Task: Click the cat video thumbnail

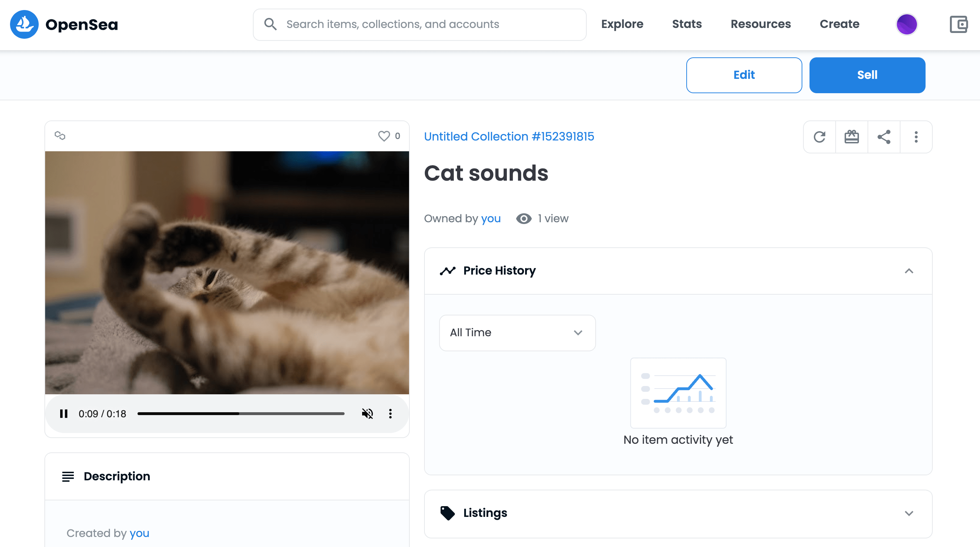Action: 227,272
